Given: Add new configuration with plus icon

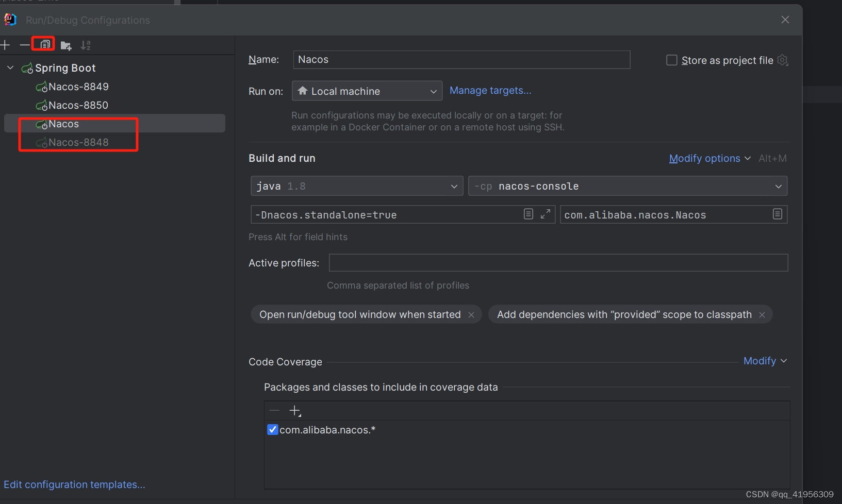Looking at the screenshot, I should (5, 45).
